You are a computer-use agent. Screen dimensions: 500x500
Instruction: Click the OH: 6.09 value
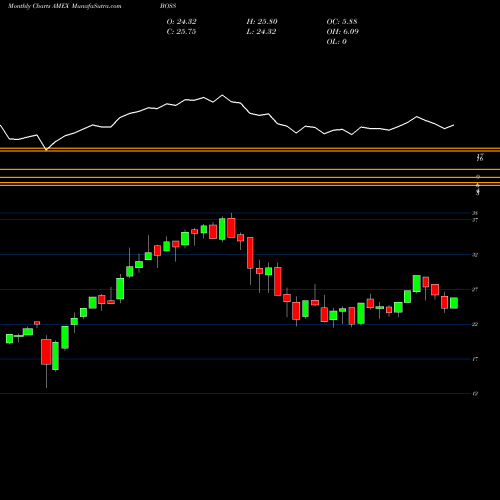tap(342, 32)
